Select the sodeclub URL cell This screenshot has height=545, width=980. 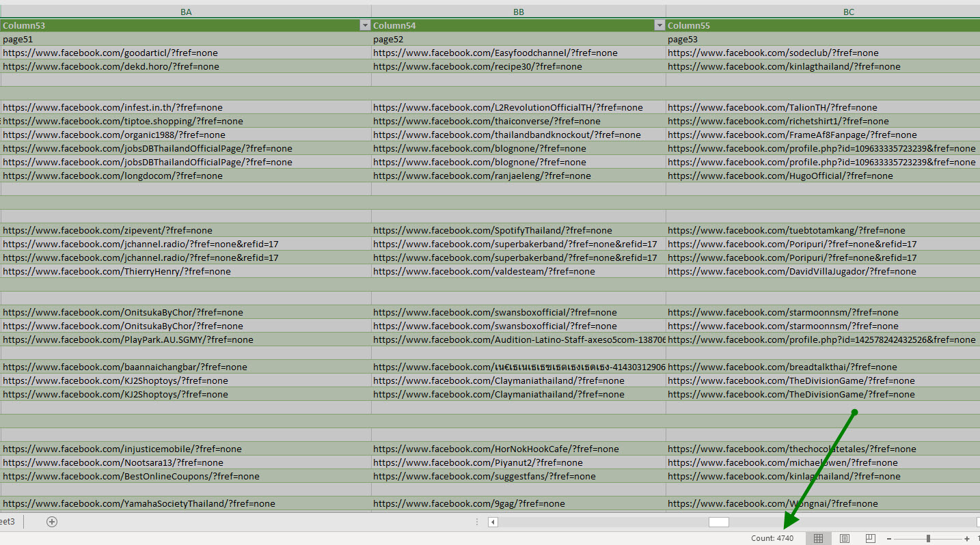click(823, 53)
